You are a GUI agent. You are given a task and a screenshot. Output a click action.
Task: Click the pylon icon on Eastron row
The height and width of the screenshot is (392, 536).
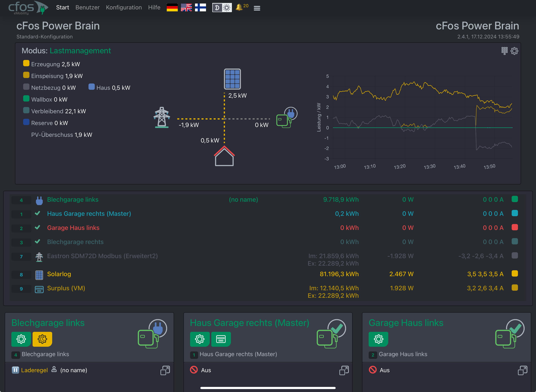point(39,257)
